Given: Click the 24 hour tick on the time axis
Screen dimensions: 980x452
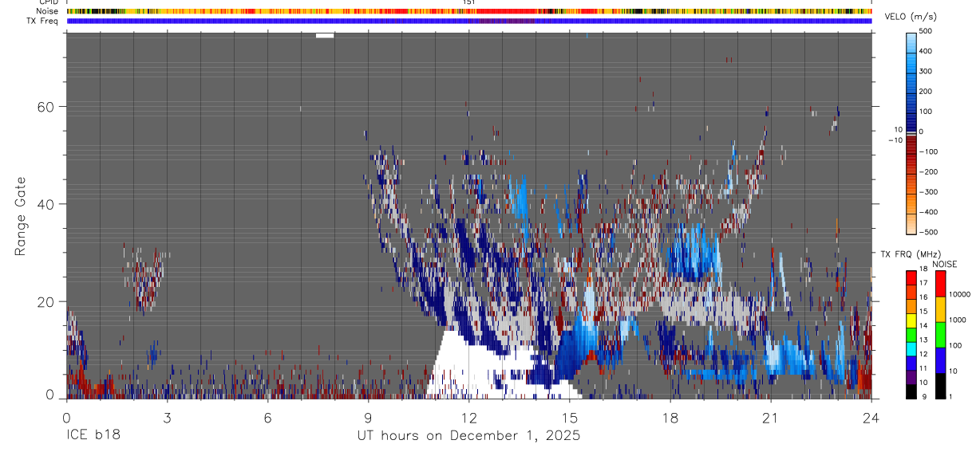Looking at the screenshot, I should tap(871, 416).
